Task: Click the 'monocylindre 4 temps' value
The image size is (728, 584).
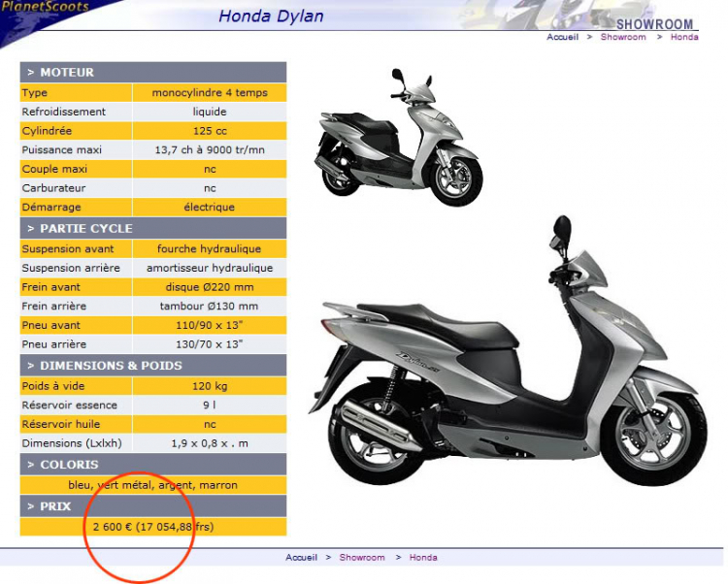Action: 210,93
